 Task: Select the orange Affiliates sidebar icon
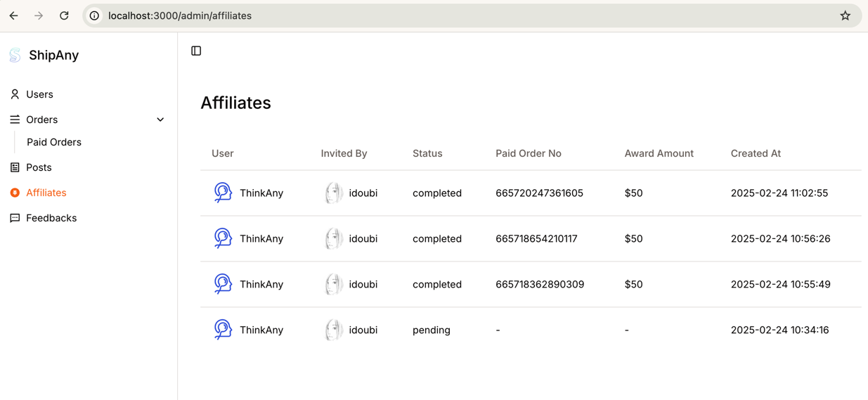click(x=15, y=193)
